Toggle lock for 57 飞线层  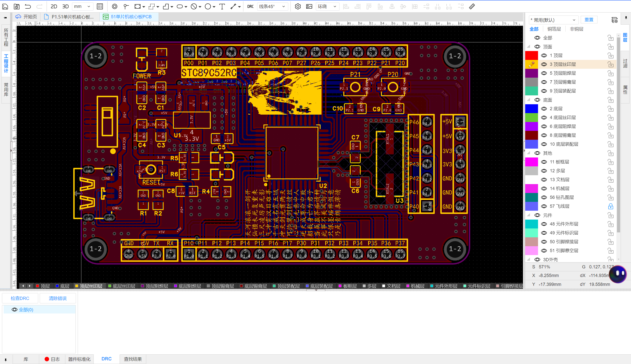click(x=611, y=206)
